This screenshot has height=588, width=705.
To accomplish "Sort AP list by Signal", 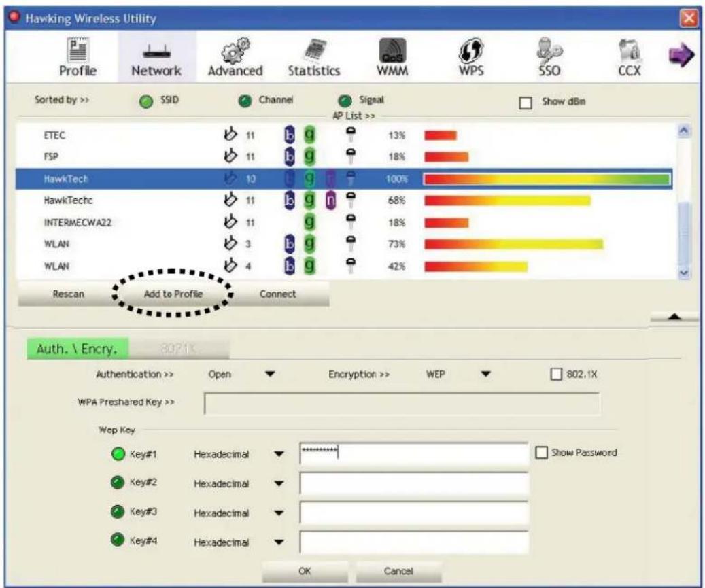I will click(x=345, y=101).
